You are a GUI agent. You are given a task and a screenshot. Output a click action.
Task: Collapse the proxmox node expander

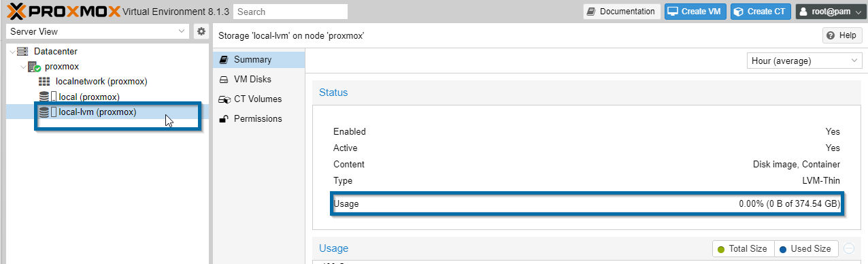click(x=22, y=67)
